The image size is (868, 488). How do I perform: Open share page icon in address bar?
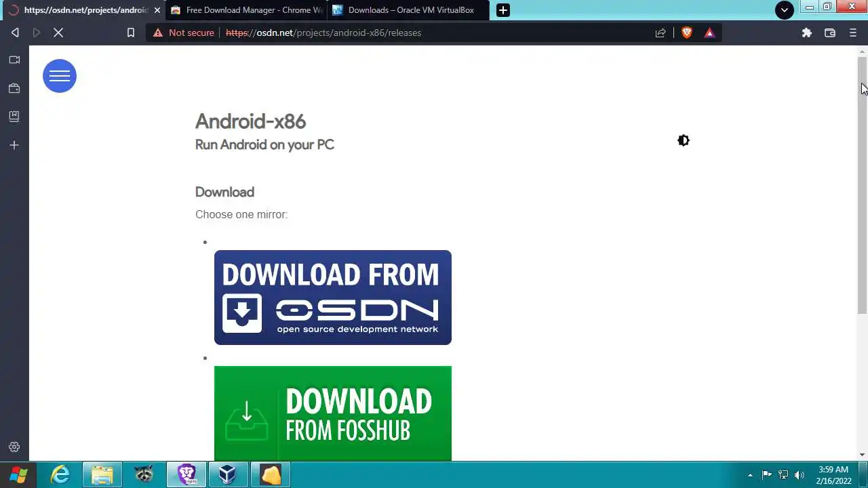pos(660,33)
